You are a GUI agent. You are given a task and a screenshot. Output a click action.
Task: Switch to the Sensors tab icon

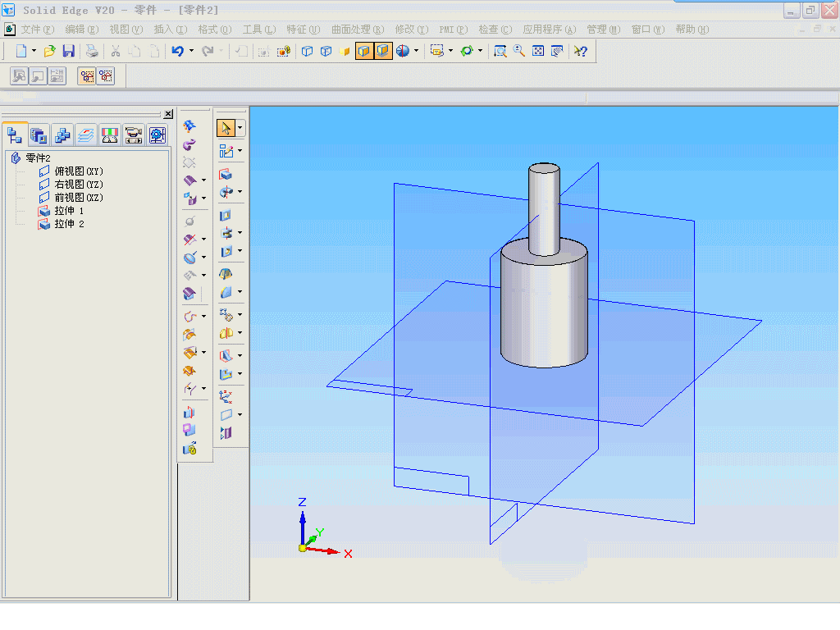pyautogui.click(x=110, y=135)
